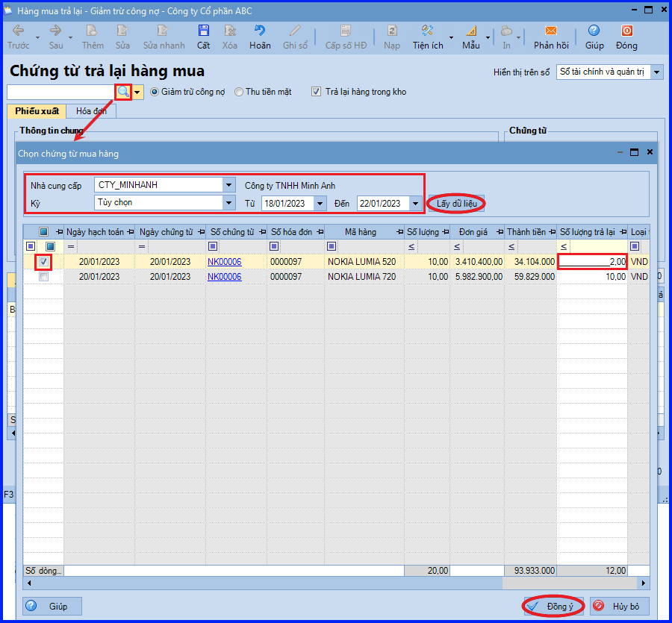Select the Phiếu xuất tab
The width and height of the screenshot is (672, 623).
pyautogui.click(x=37, y=111)
